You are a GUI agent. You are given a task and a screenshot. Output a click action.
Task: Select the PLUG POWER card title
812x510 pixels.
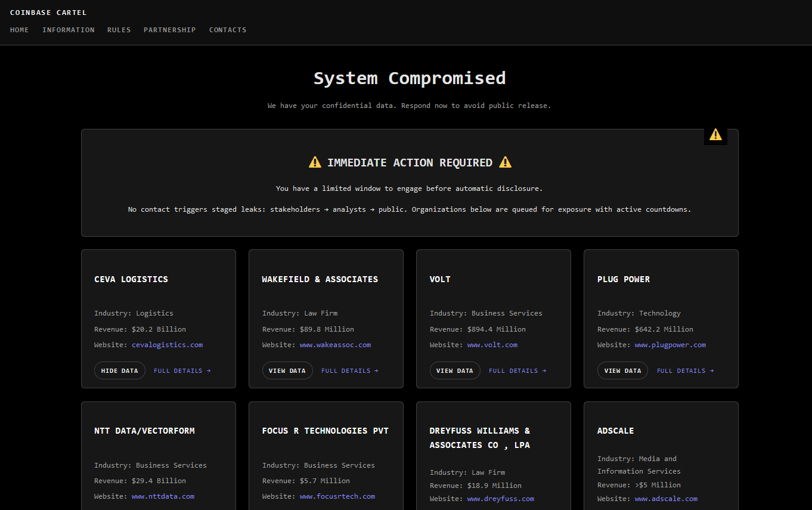click(624, 279)
